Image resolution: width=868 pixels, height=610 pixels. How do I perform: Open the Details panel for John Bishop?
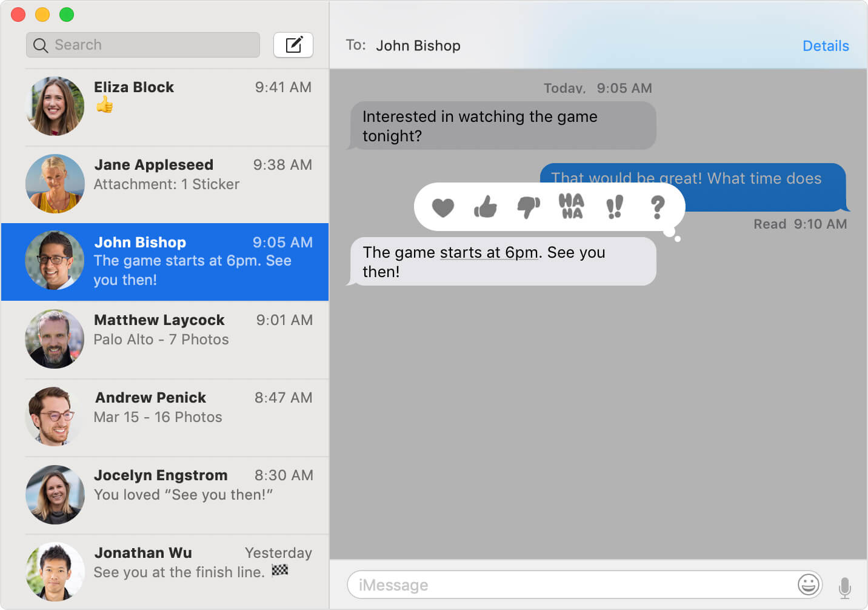click(826, 45)
